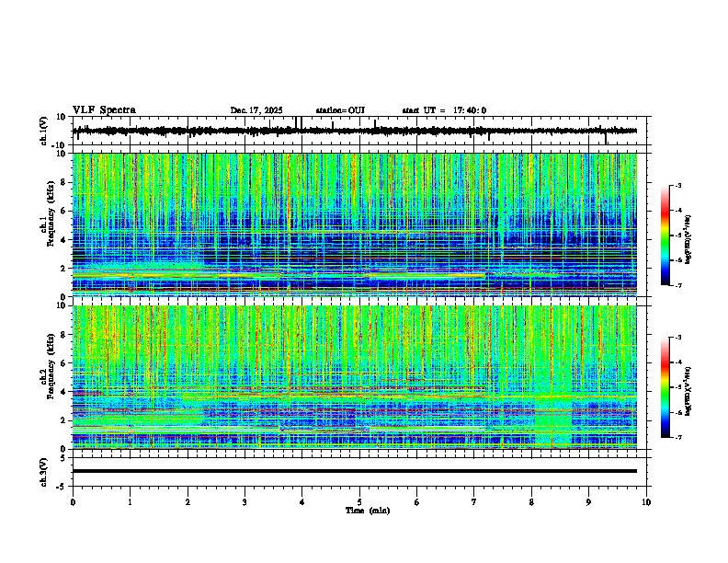Click the ch.1 color bar "log(PSD)" label
The height and width of the screenshot is (563, 728).
(x=688, y=240)
